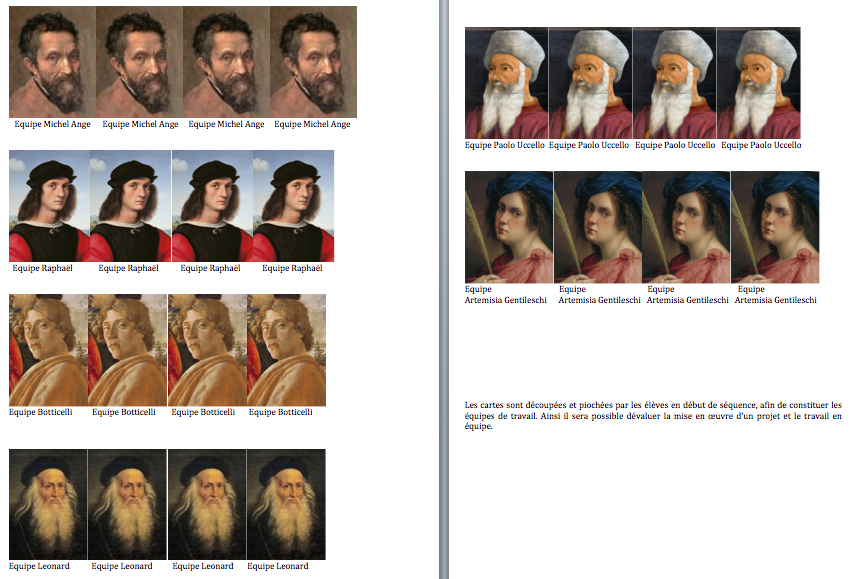Select the leftmost Raphaël portrait
Viewport: 854px width, 579px height.
coord(50,206)
